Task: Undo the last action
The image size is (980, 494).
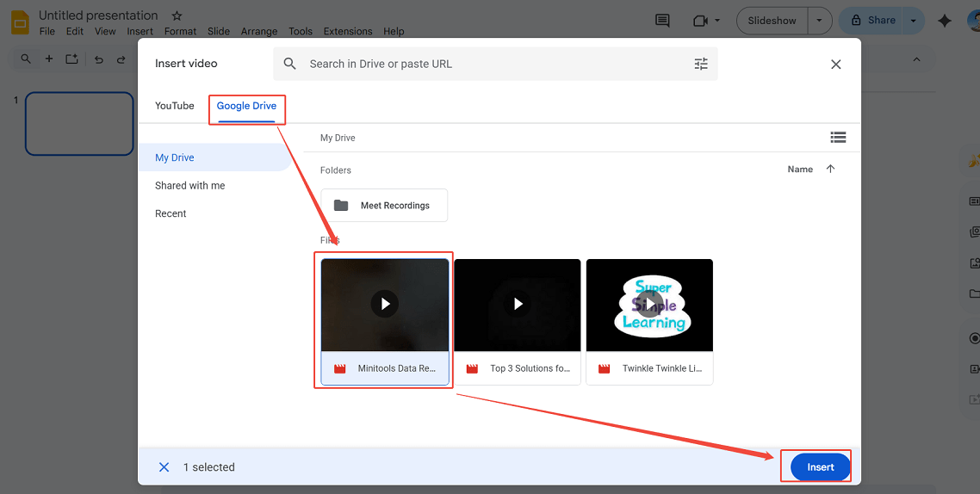Action: [99, 59]
